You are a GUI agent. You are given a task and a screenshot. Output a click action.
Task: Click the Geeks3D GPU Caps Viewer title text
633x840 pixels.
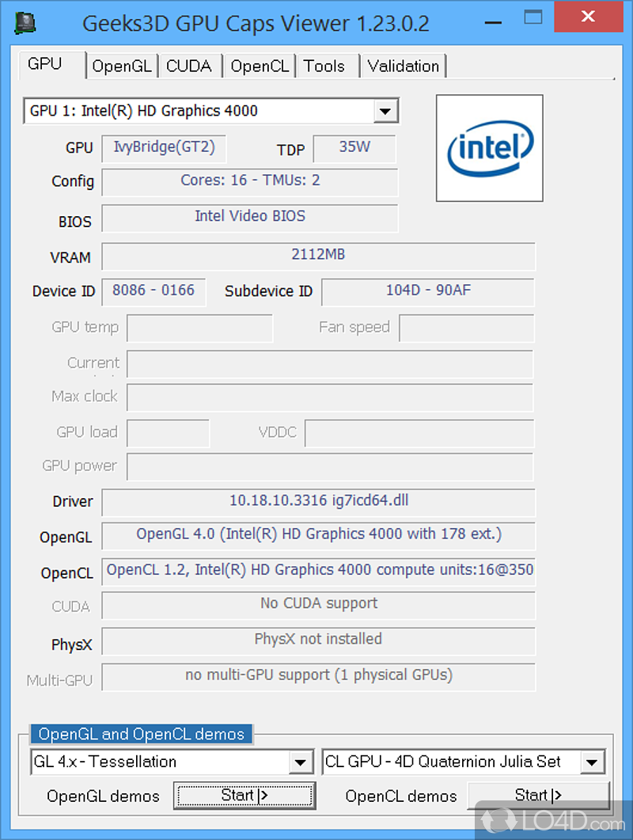pos(256,24)
